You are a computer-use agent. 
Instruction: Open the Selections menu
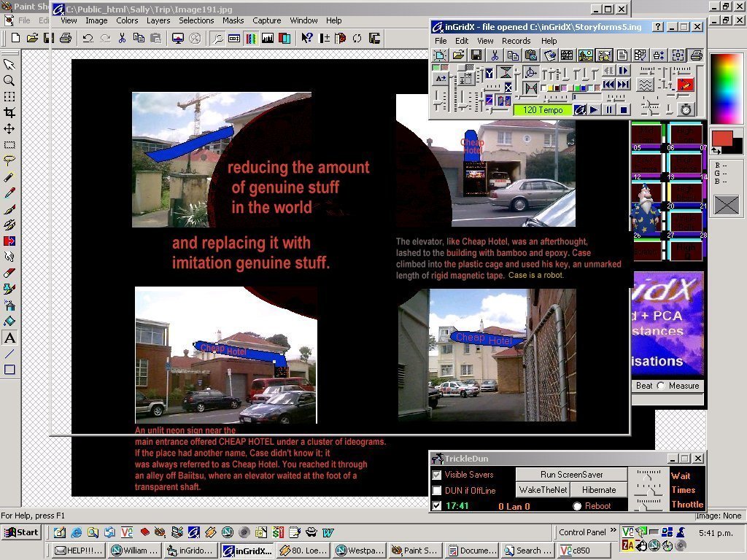(x=196, y=20)
